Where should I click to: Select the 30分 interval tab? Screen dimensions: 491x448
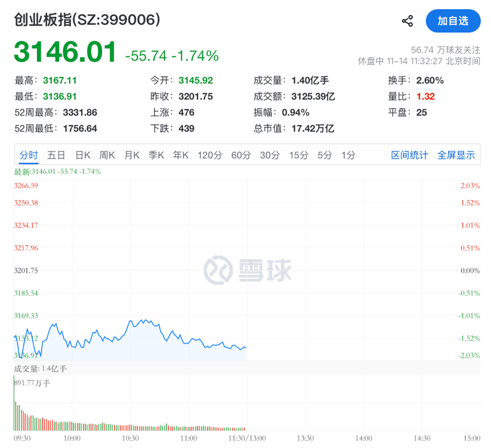(268, 155)
